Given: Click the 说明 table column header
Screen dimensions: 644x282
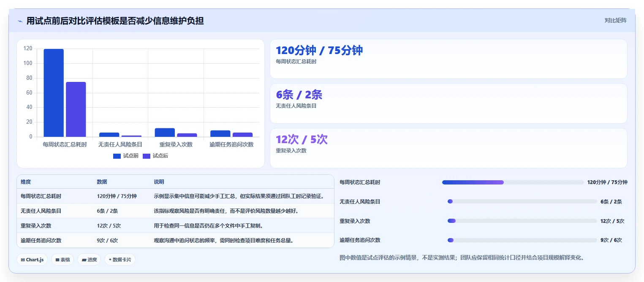Looking at the screenshot, I should (159, 182).
